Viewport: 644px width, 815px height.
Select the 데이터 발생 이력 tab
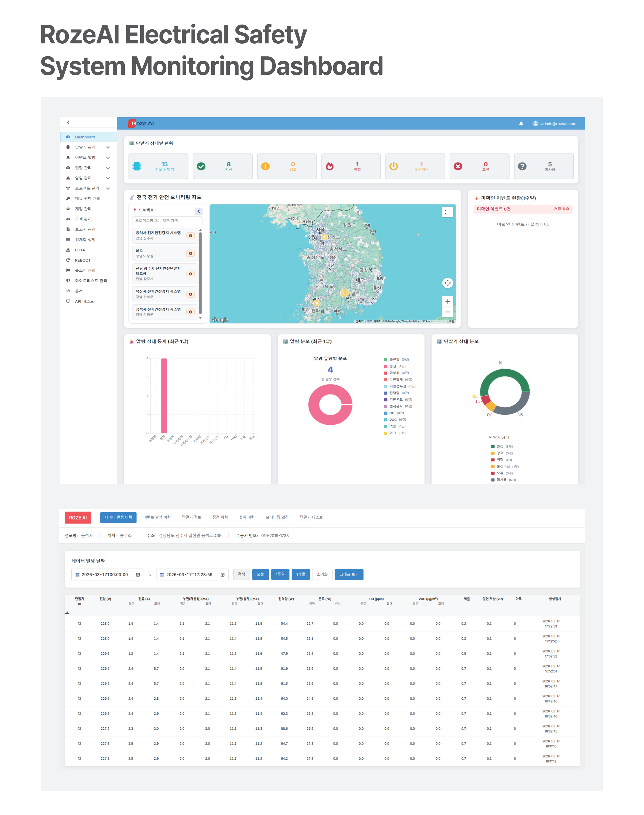(118, 517)
